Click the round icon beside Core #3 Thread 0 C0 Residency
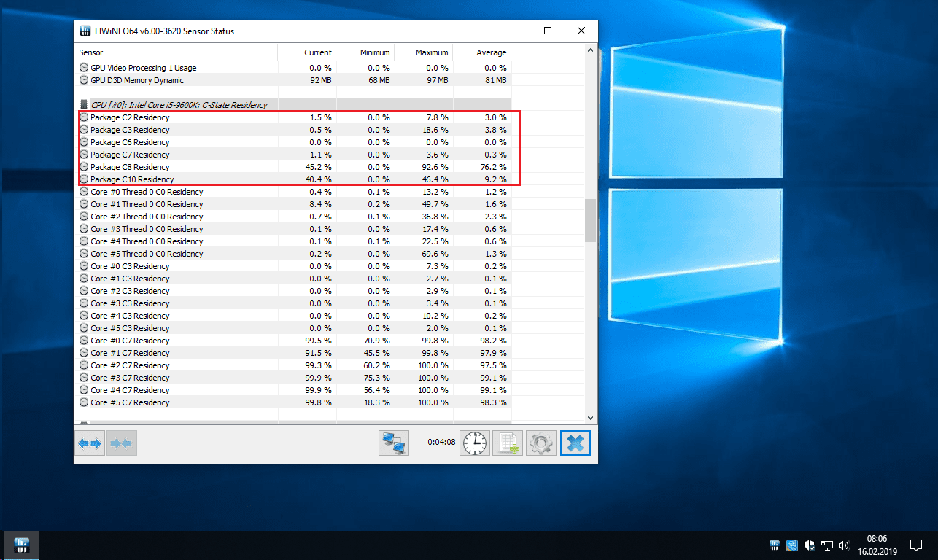 [x=84, y=229]
